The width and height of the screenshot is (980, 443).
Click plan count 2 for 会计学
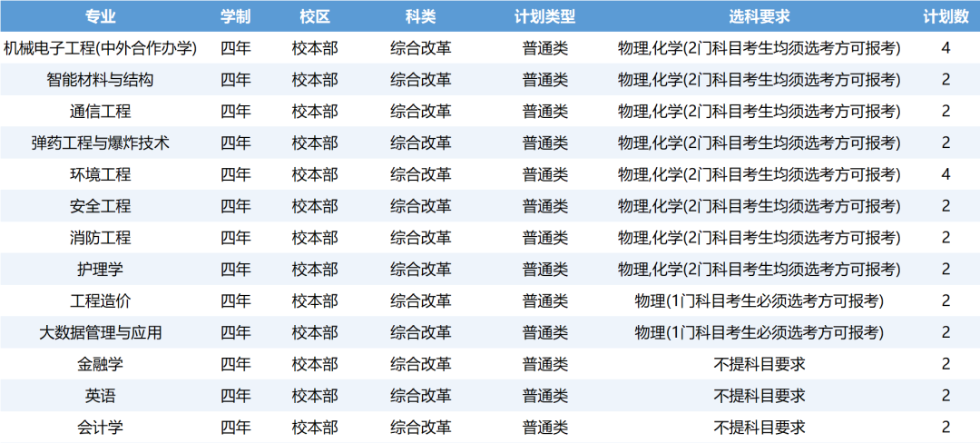pos(946,428)
